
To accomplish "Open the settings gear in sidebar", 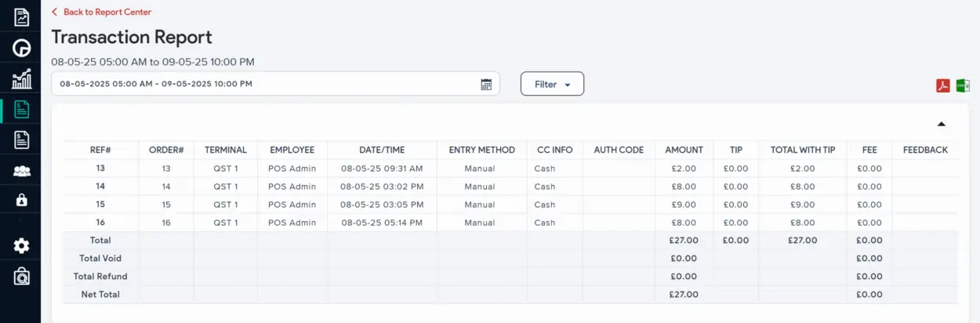I will click(21, 245).
